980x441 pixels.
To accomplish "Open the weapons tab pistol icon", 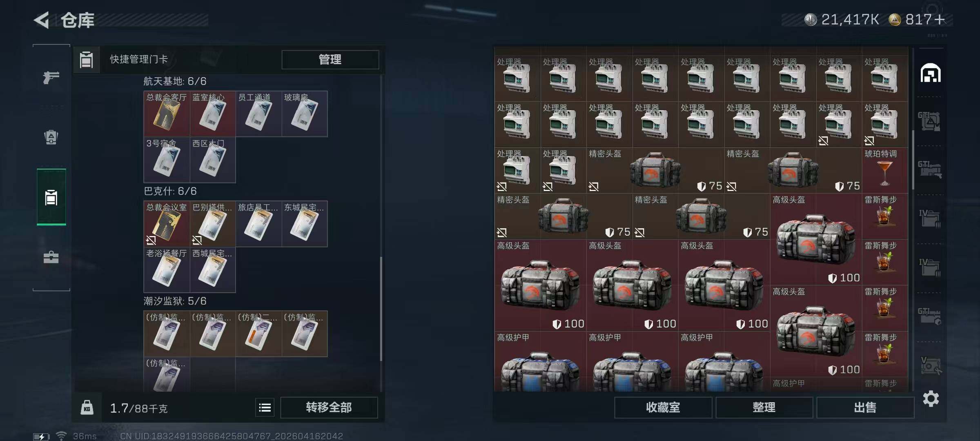I will point(51,77).
